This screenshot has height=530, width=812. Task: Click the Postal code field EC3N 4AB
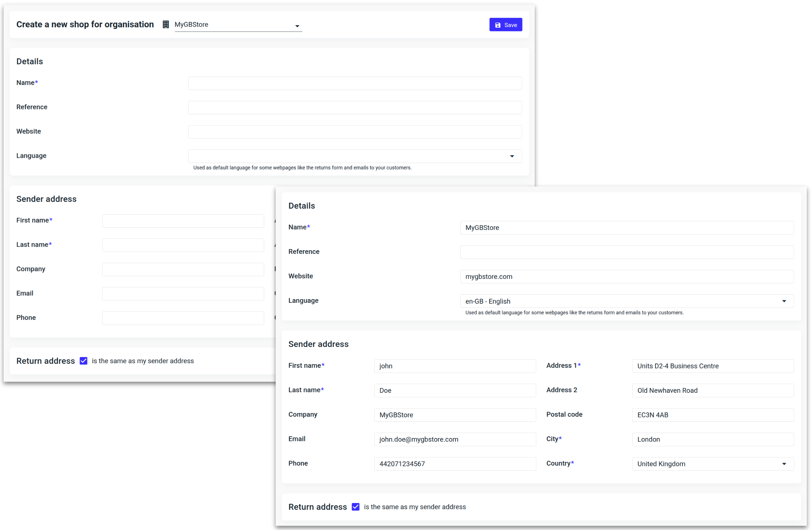pyautogui.click(x=712, y=415)
